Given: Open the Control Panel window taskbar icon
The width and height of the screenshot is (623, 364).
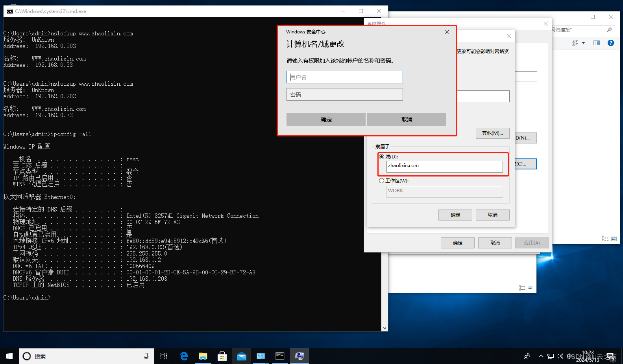Looking at the screenshot, I should pyautogui.click(x=261, y=356).
